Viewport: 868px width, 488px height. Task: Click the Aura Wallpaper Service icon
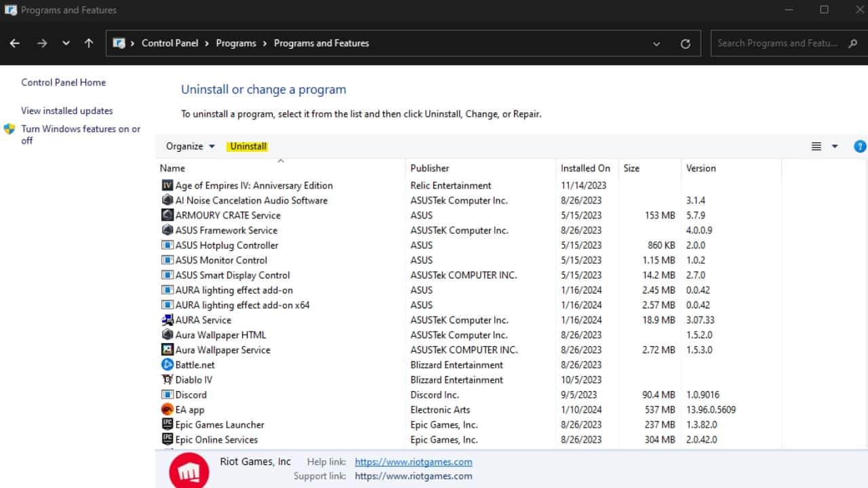[167, 350]
